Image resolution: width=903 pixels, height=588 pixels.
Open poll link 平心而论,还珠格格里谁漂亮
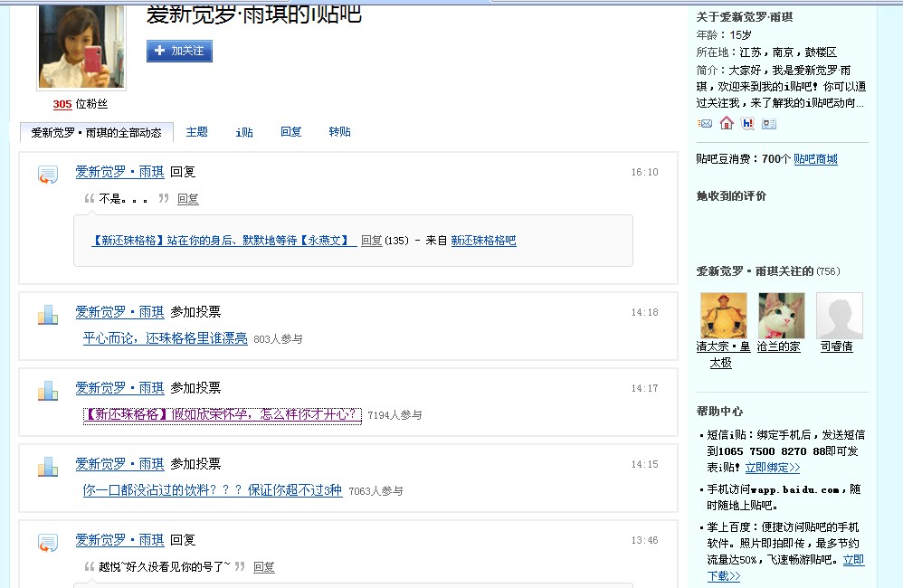(x=166, y=338)
